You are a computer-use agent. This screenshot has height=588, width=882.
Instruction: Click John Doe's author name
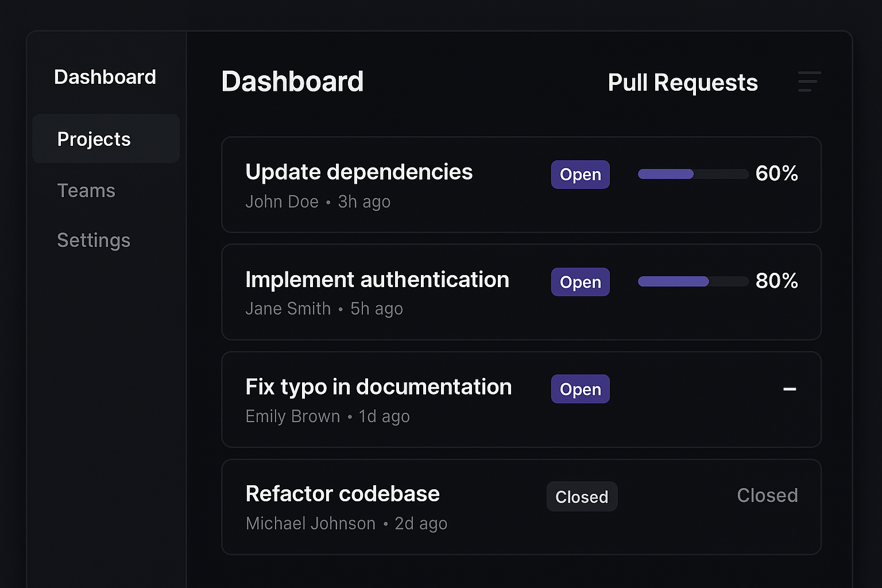click(282, 202)
